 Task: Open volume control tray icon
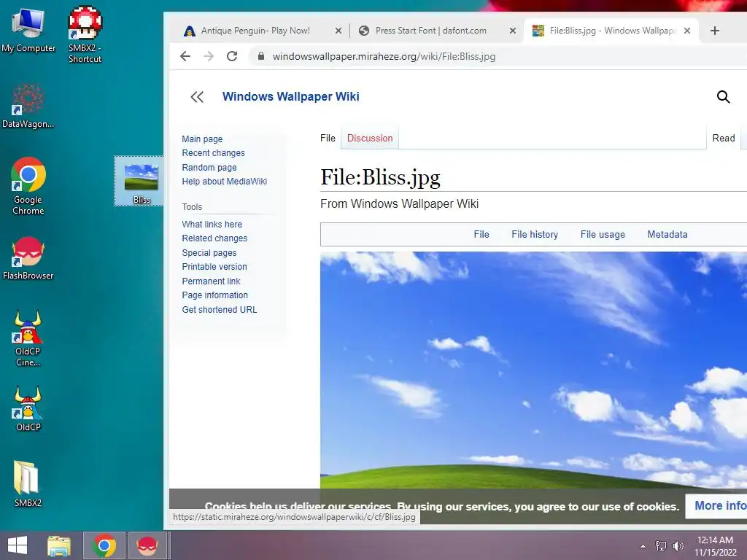678,546
